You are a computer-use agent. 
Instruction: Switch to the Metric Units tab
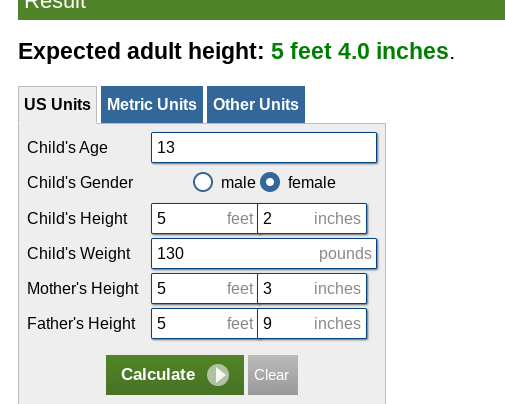[152, 105]
